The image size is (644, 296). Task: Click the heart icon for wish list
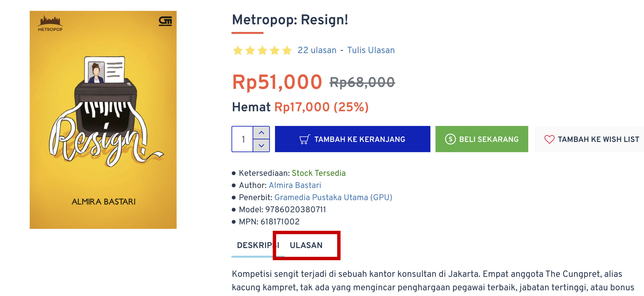pyautogui.click(x=549, y=139)
